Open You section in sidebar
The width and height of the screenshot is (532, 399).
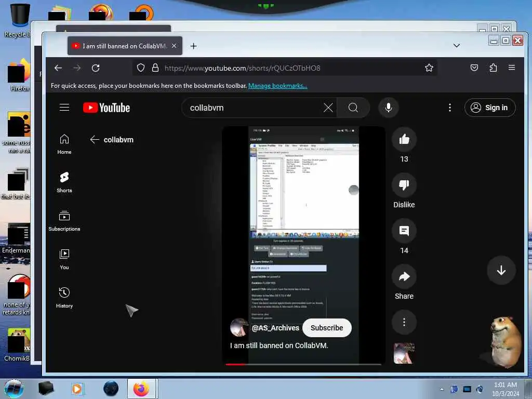pos(64,259)
